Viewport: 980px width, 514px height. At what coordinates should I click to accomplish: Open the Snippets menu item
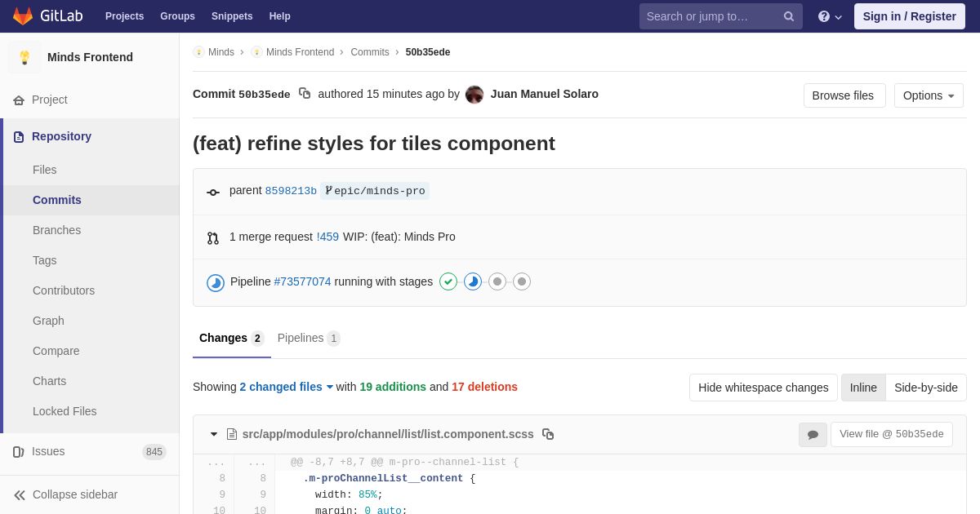[232, 16]
